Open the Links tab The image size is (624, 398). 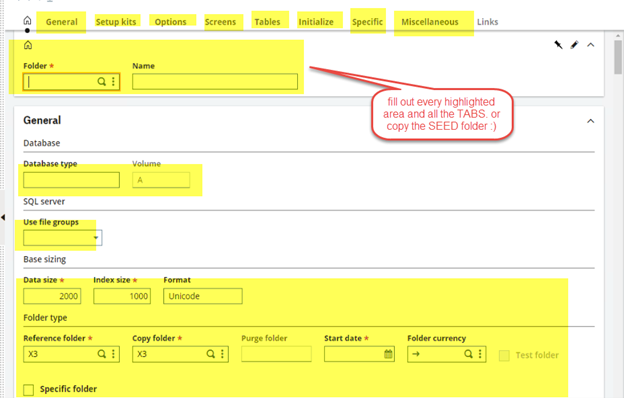(488, 22)
